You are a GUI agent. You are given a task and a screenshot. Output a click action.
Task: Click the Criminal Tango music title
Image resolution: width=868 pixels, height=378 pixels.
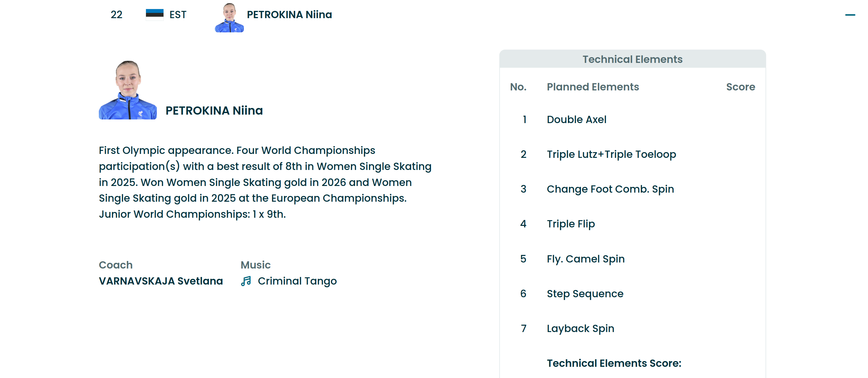(297, 281)
